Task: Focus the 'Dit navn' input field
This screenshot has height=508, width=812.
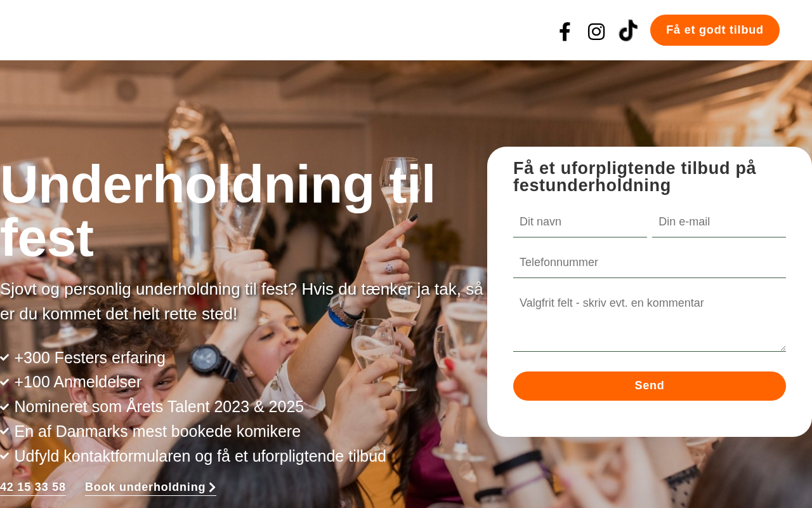Action: pyautogui.click(x=580, y=222)
